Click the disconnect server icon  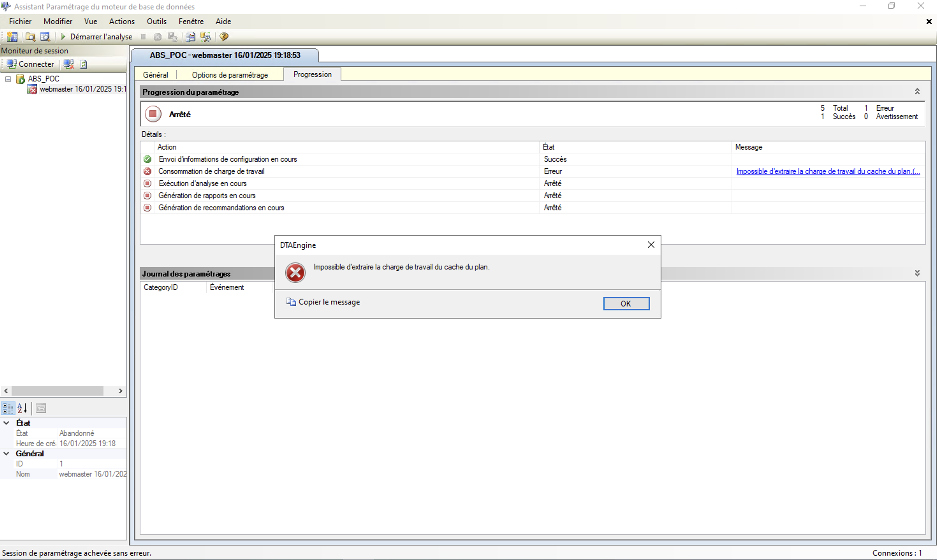pos(69,64)
